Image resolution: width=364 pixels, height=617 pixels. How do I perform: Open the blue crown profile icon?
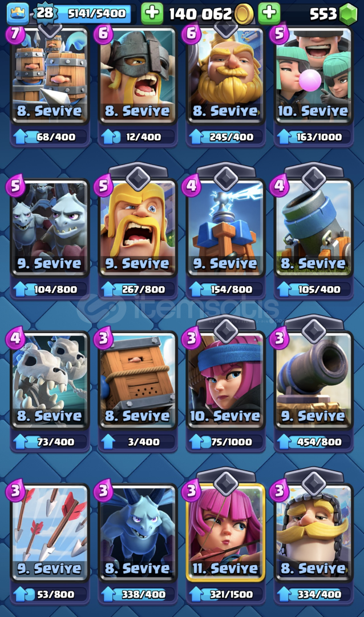[x=18, y=13]
